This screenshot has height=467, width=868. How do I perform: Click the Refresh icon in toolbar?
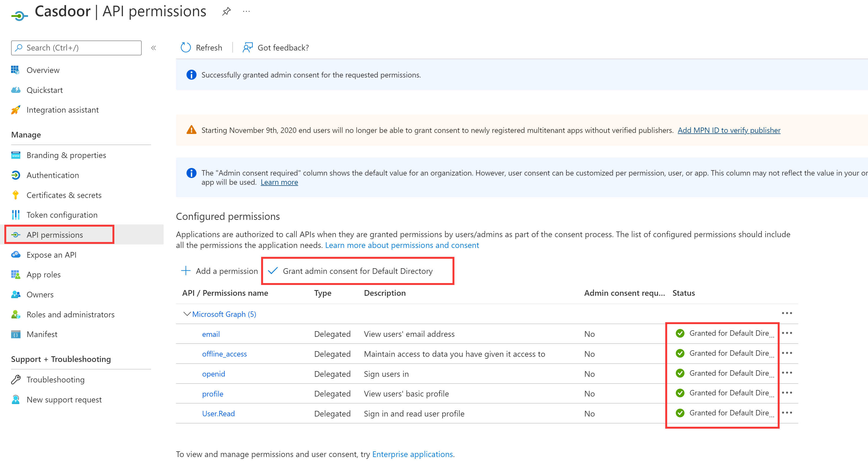(186, 48)
